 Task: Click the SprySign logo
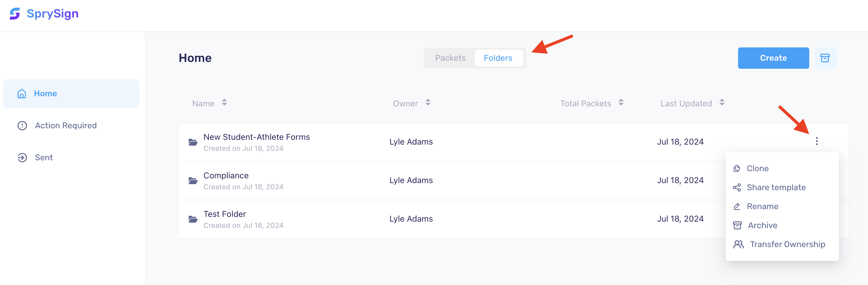tap(44, 13)
